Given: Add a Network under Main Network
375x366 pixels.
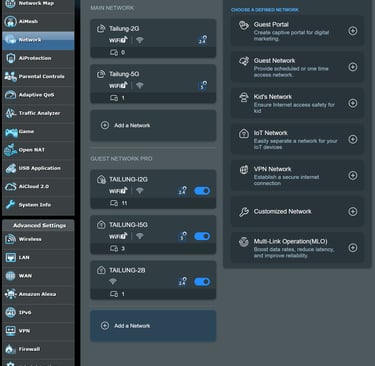Looking at the screenshot, I should tap(153, 126).
